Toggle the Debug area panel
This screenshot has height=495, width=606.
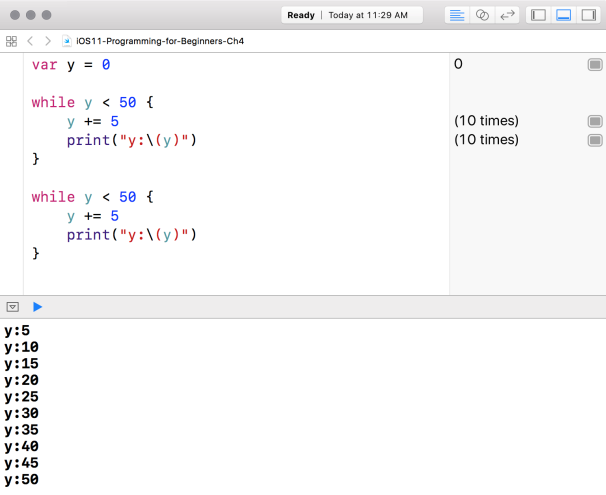click(x=563, y=15)
